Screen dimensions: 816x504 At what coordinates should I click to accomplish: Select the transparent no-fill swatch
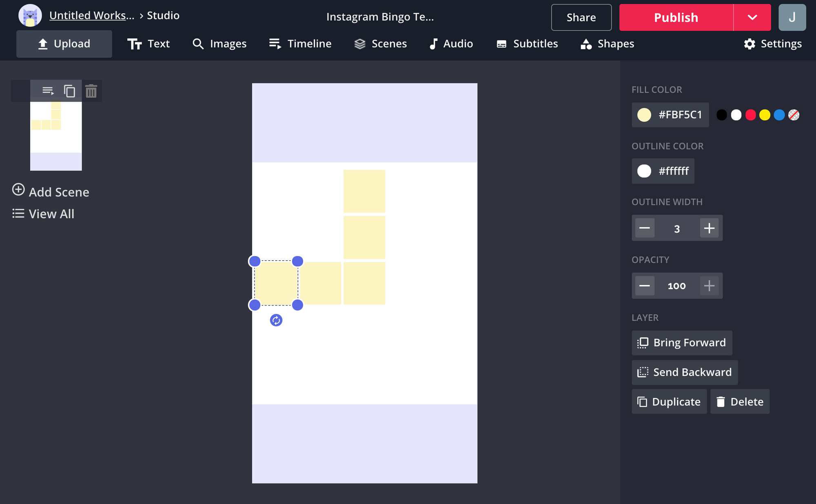[x=794, y=115]
